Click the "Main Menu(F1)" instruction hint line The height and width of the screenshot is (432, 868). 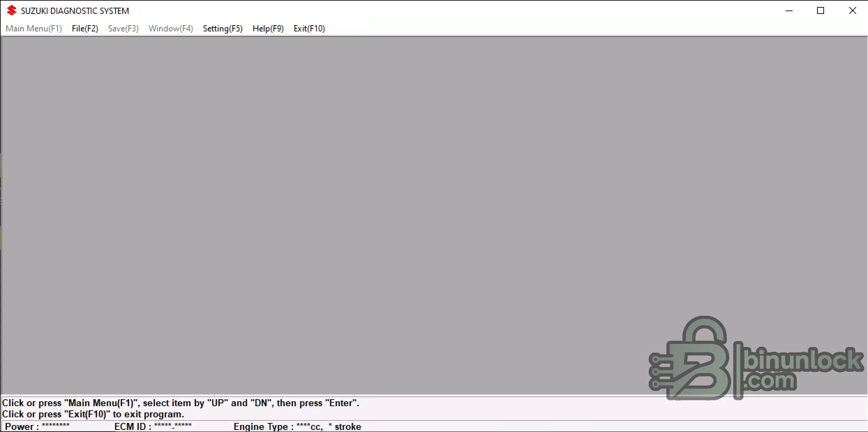coord(181,403)
